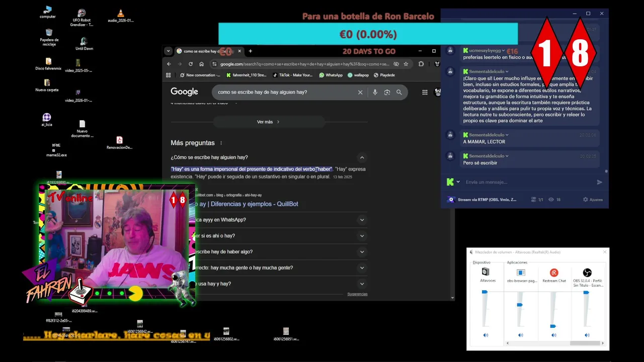Mute the Altavoces device in mixer
This screenshot has height=362, width=644.
(x=486, y=335)
